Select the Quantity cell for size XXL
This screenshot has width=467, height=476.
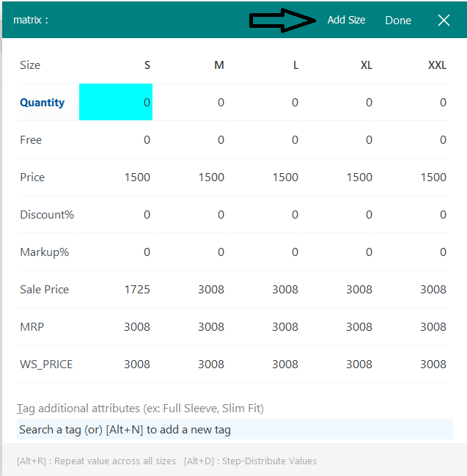(412, 102)
